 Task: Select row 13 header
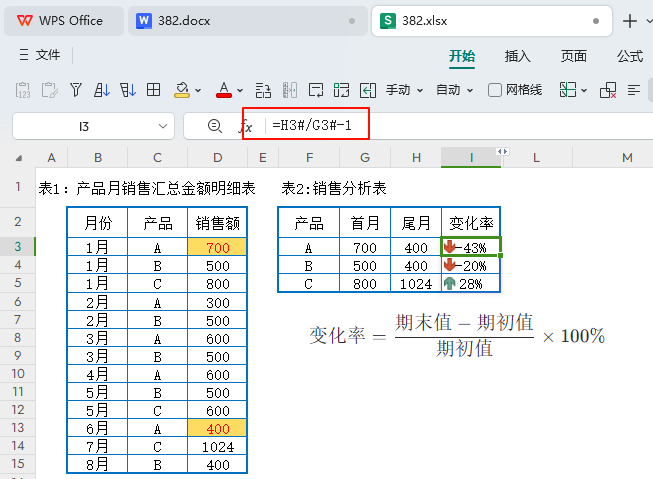(x=17, y=428)
